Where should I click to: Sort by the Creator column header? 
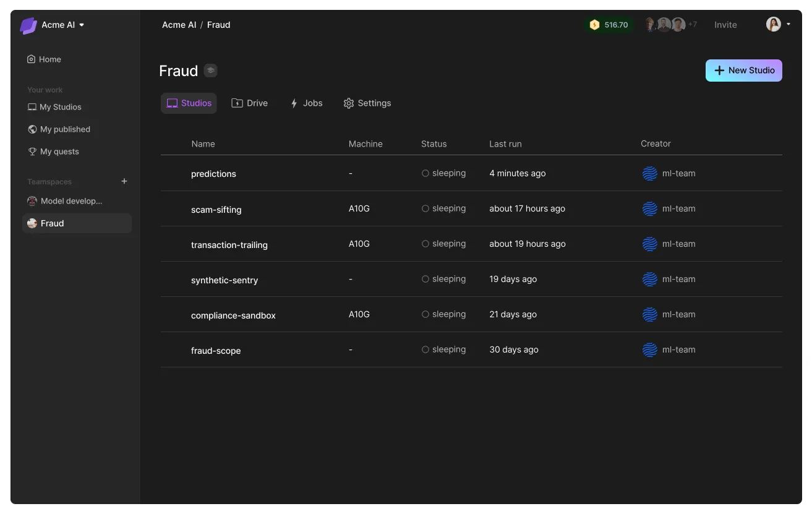pos(656,143)
